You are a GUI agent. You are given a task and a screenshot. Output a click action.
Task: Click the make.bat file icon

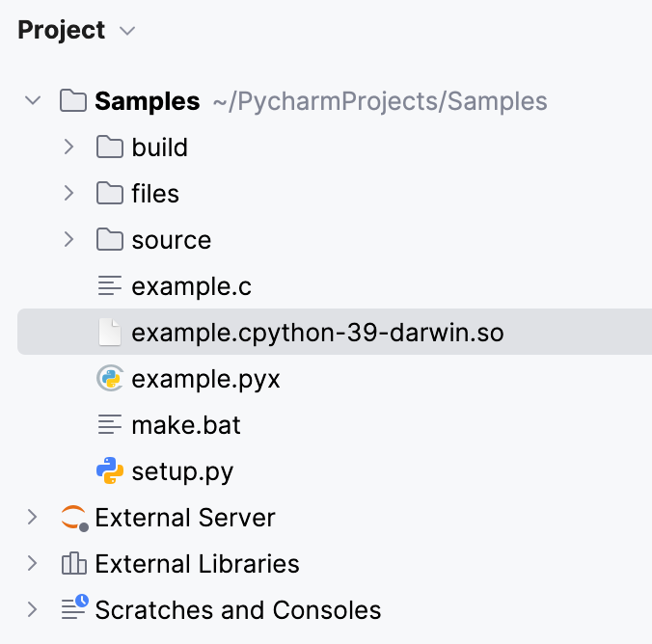tap(110, 425)
